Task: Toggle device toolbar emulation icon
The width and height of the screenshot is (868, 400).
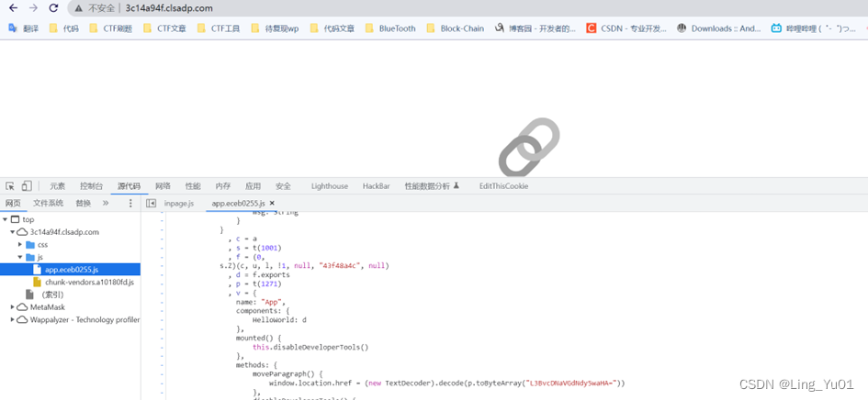Action: (27, 186)
